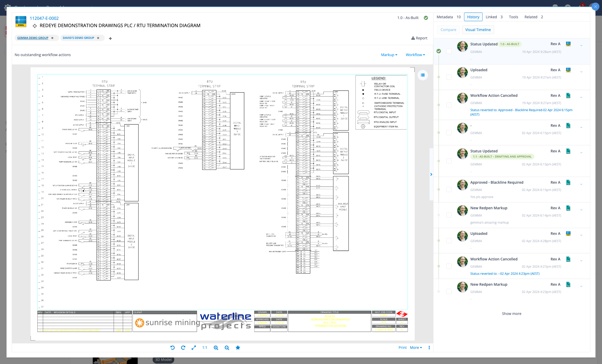Rotate the drawing clockwise

pyautogui.click(x=183, y=348)
